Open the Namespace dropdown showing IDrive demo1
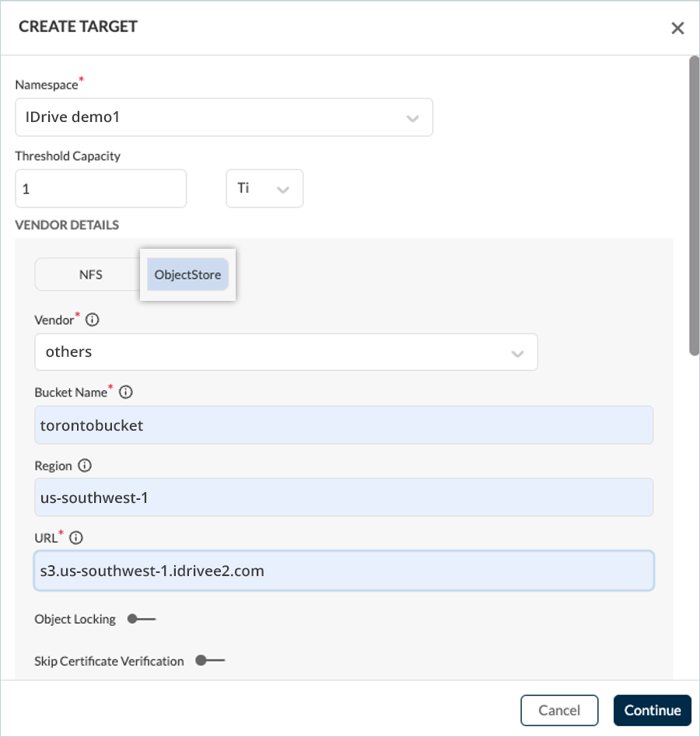Viewport: 700px width, 737px height. [x=223, y=117]
